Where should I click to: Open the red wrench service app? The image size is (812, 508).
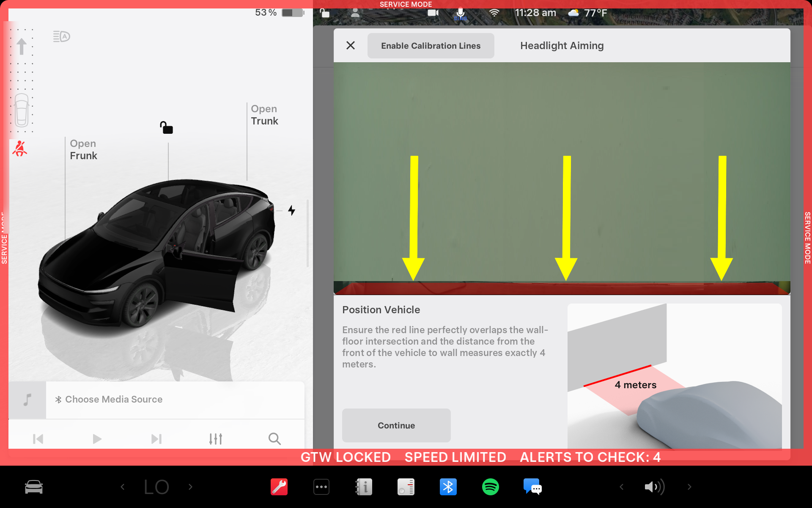click(x=279, y=487)
